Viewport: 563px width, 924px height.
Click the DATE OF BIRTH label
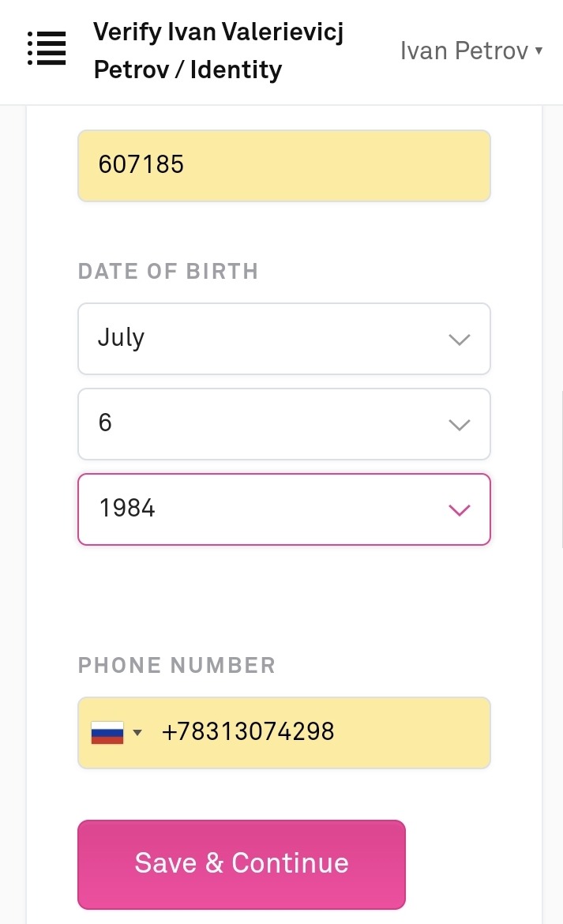168,271
